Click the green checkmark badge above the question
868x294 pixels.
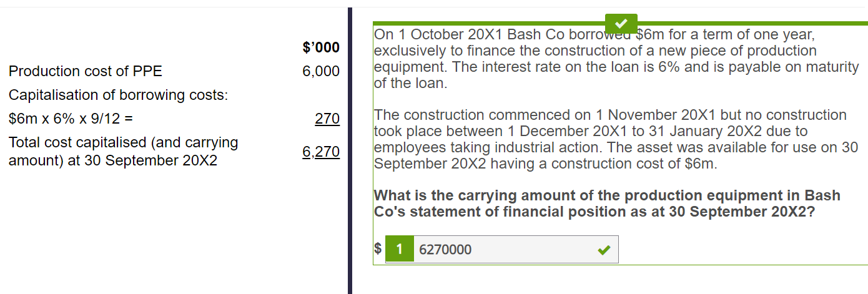pyautogui.click(x=621, y=24)
